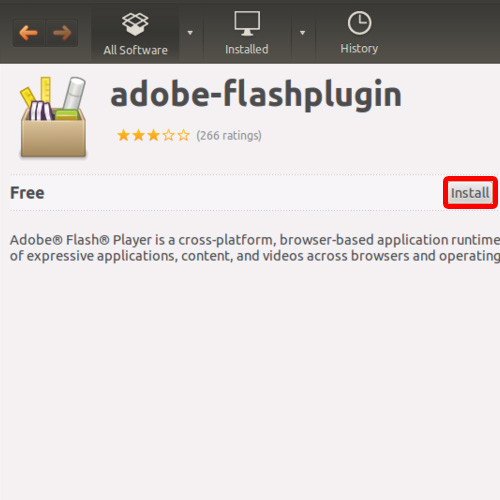Click the orange back arrow

28,33
